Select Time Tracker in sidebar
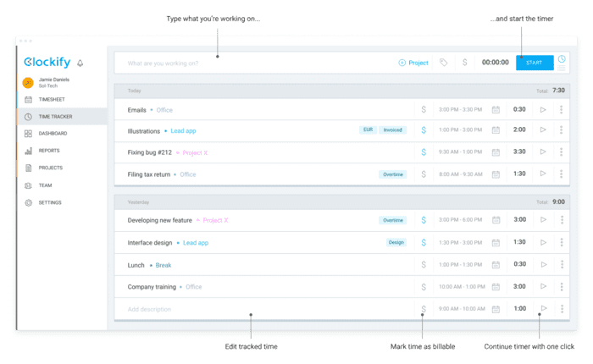The width and height of the screenshot is (593, 364). click(x=62, y=117)
